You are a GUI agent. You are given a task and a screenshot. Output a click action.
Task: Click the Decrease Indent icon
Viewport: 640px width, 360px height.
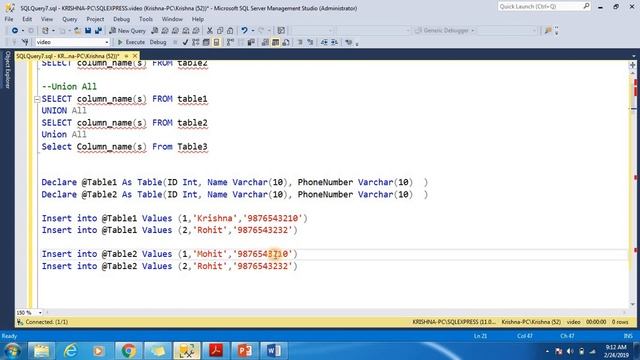point(324,42)
